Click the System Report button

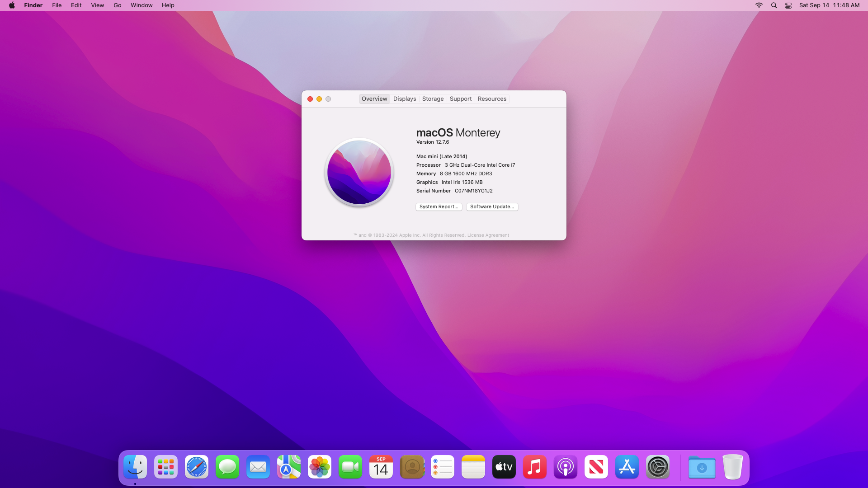click(439, 207)
